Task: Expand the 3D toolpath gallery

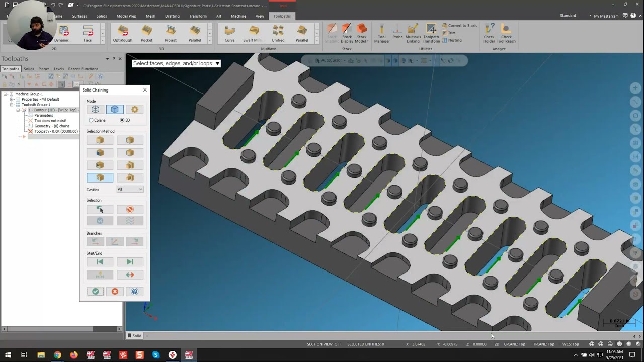Action: coord(210,40)
